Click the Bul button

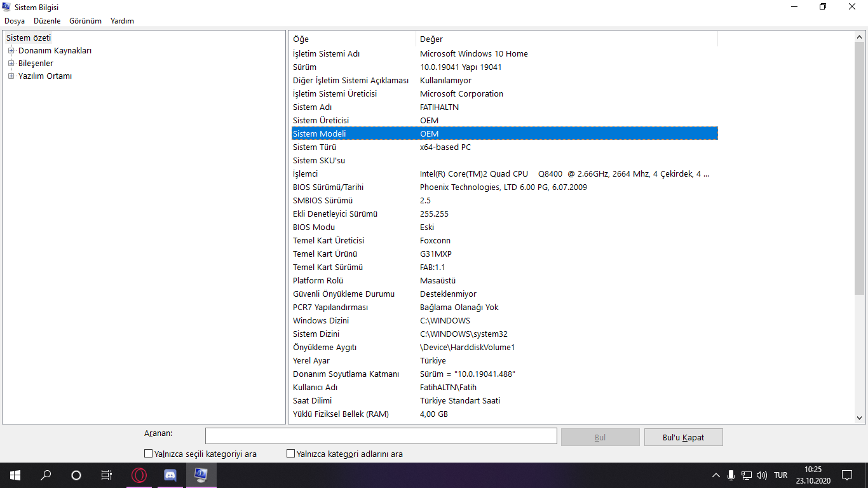click(600, 437)
